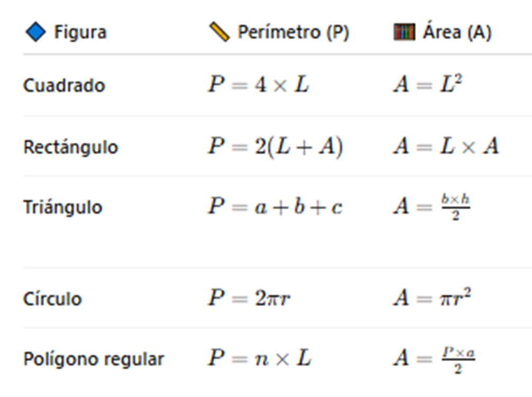Select the square area formula A = L²
532x397 pixels.
tap(428, 84)
